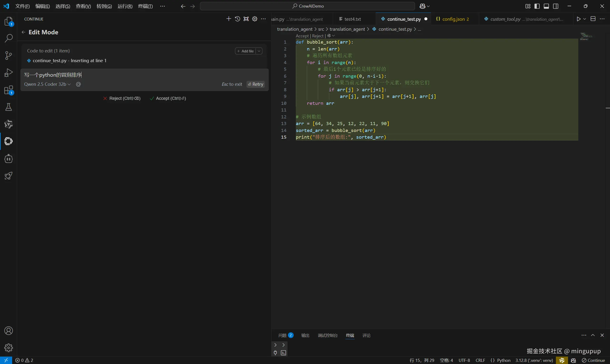The width and height of the screenshot is (610, 364).
Task: Click Accept (Ctrl⇧⏎) to accept changes
Action: click(x=168, y=98)
